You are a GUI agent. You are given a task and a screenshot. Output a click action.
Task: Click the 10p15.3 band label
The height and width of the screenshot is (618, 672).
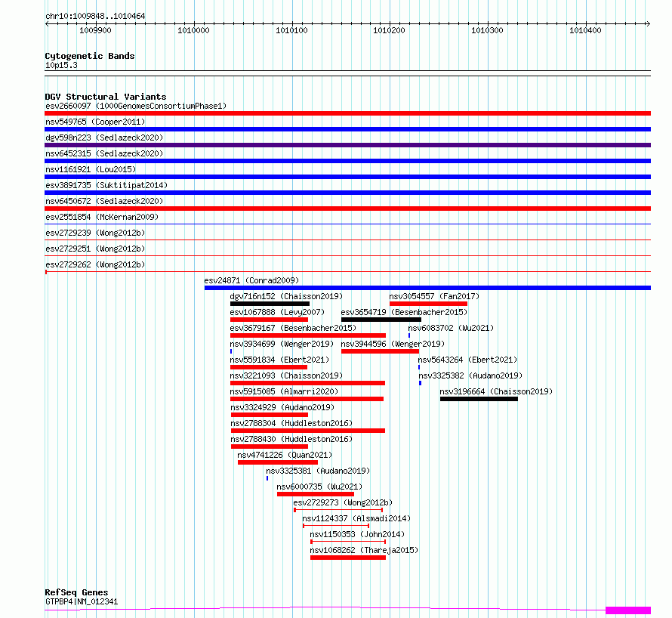pyautogui.click(x=61, y=65)
